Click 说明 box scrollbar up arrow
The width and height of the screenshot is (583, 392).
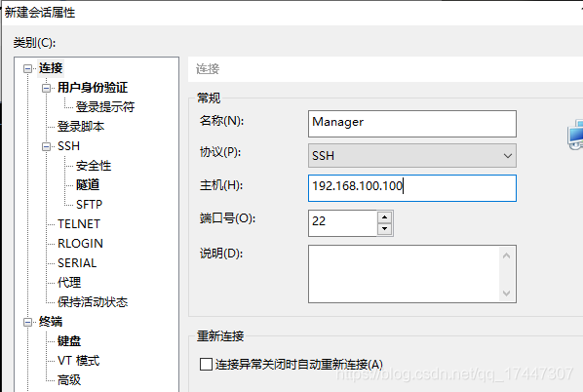506,255
